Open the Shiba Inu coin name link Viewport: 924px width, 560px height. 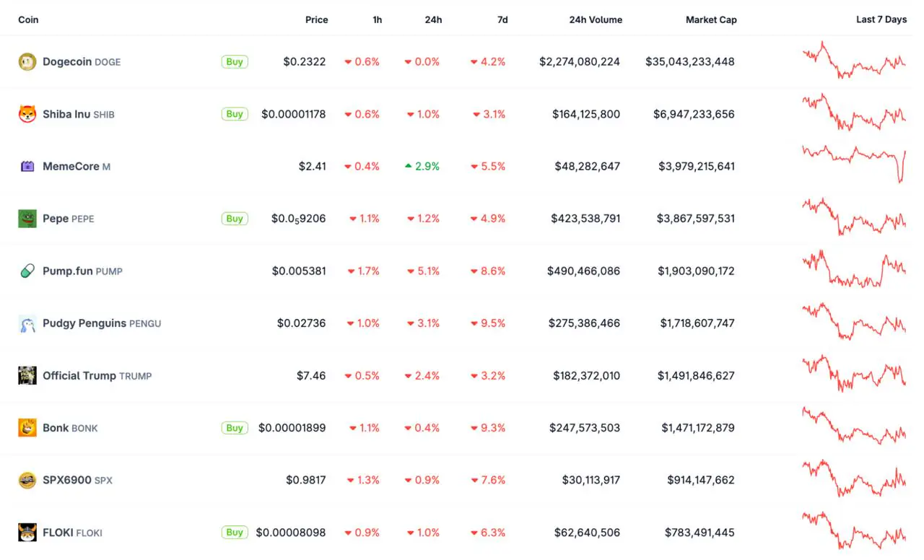pyautogui.click(x=66, y=114)
